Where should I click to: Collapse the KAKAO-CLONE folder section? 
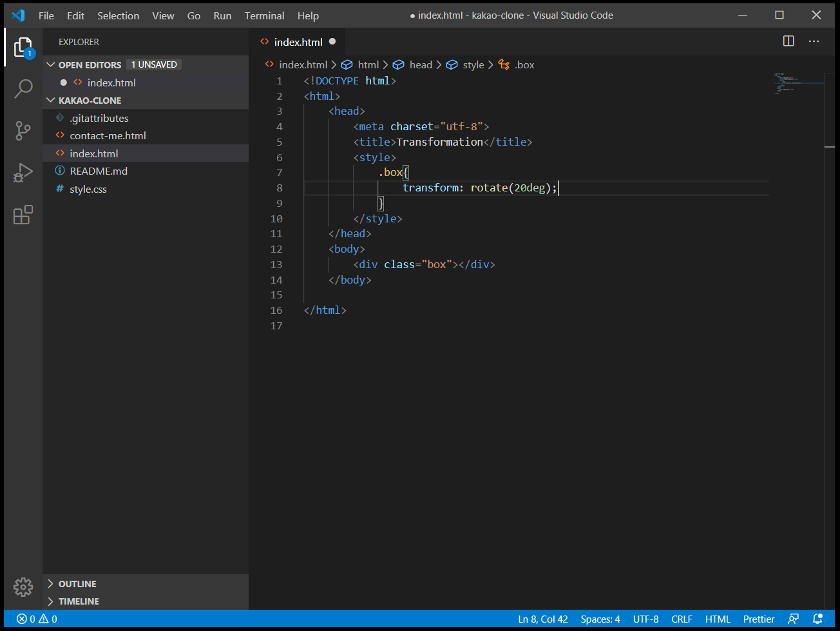point(51,101)
